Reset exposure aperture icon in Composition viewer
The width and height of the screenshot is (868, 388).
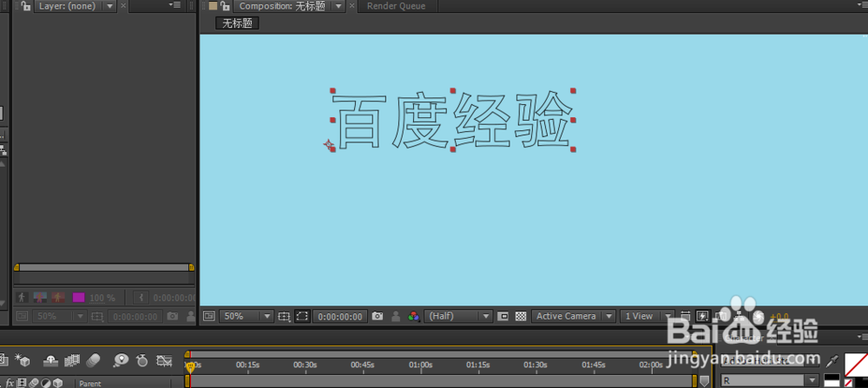click(759, 316)
